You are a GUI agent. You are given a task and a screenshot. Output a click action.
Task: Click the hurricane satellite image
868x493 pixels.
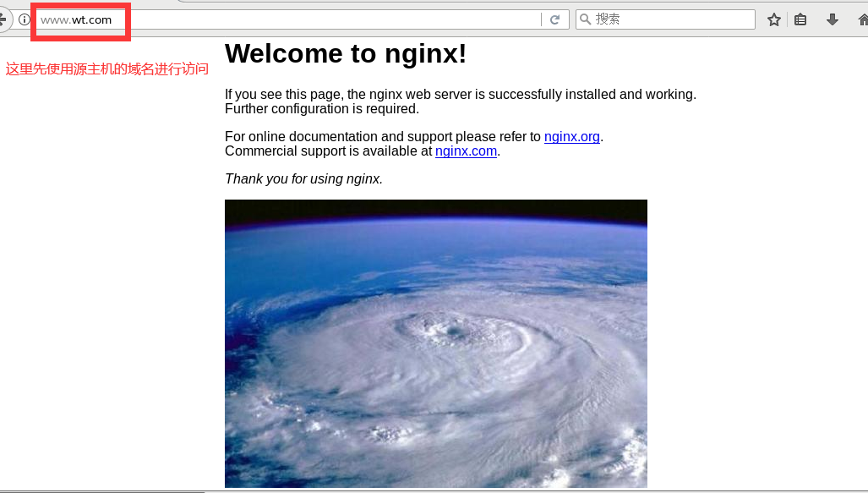point(435,343)
